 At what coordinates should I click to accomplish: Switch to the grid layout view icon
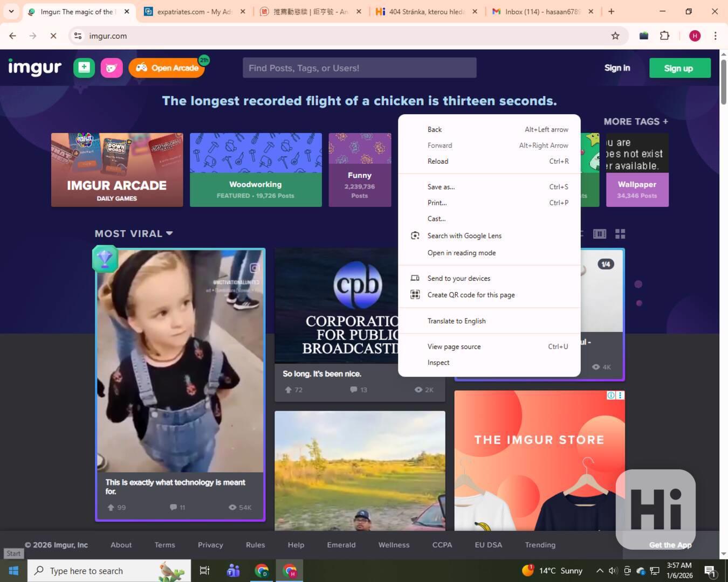620,234
